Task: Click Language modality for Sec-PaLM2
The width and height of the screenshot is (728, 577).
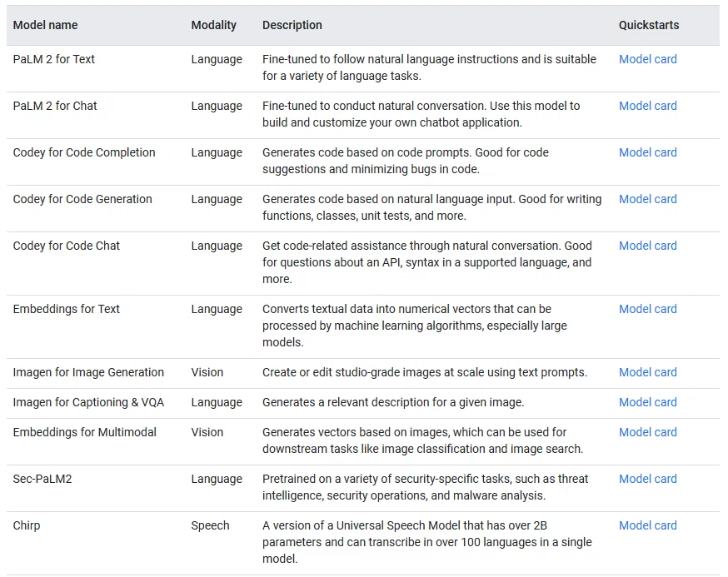Action: point(217,479)
